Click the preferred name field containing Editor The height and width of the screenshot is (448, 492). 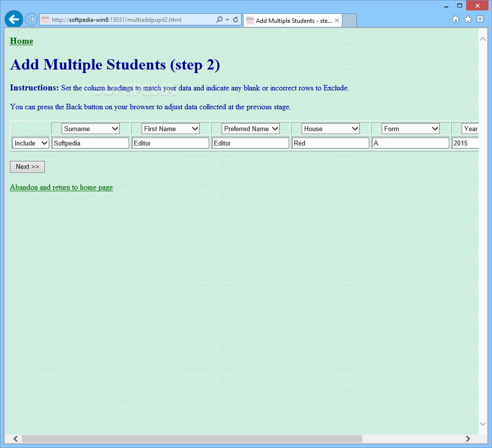point(250,143)
